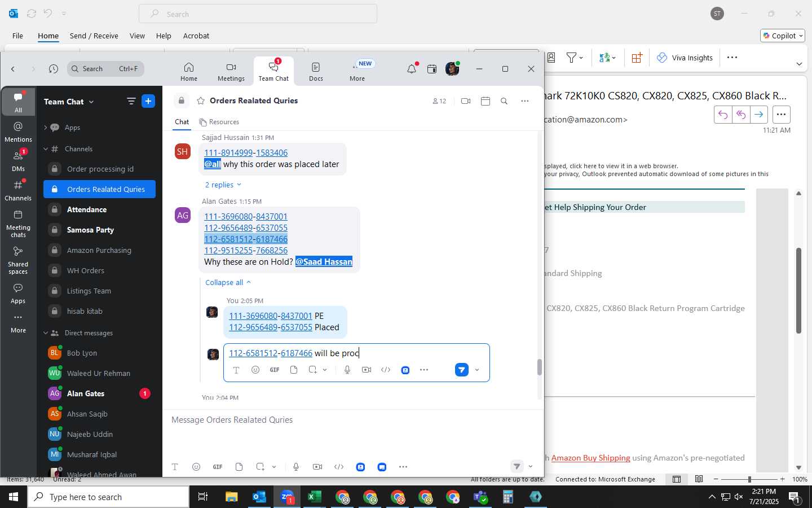Click the chat scrollbar thumb
812x508 pixels.
[540, 367]
